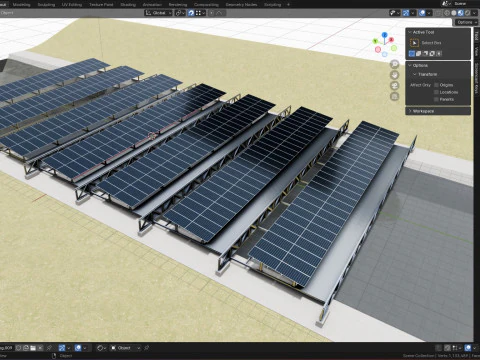Click the red X axis gizmo ball
The image size is (480, 360).
391,40
